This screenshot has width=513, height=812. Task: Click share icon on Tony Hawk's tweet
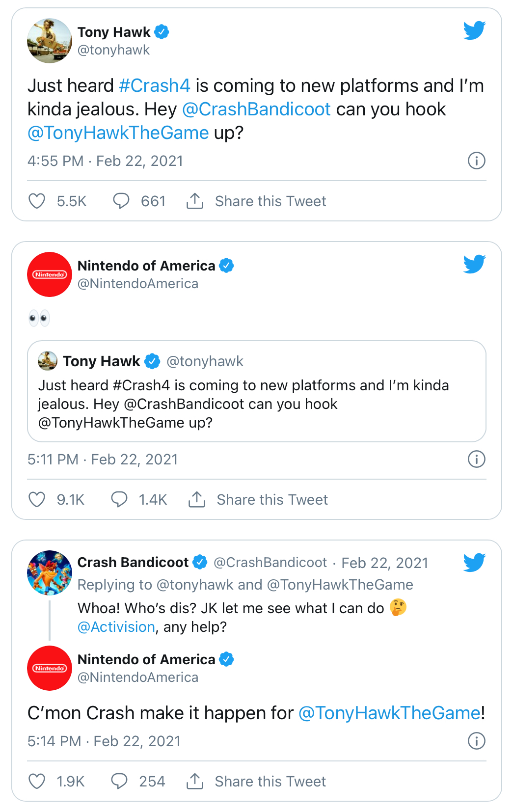tap(195, 201)
